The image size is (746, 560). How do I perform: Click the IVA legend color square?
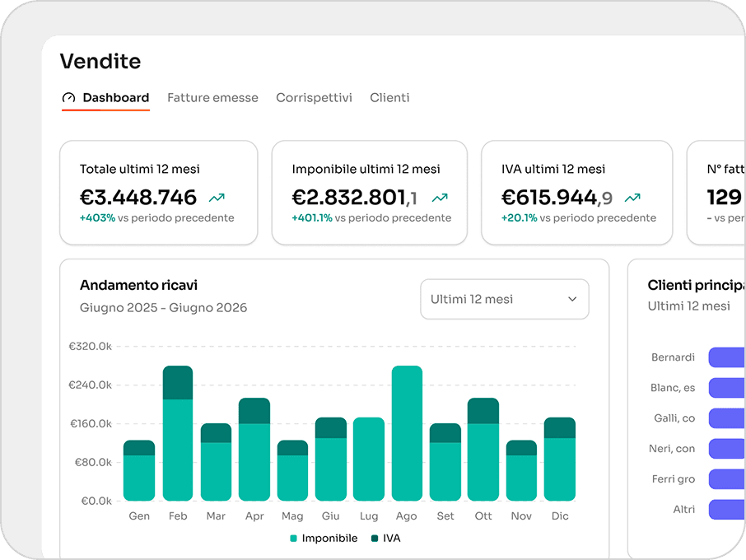[x=375, y=538]
